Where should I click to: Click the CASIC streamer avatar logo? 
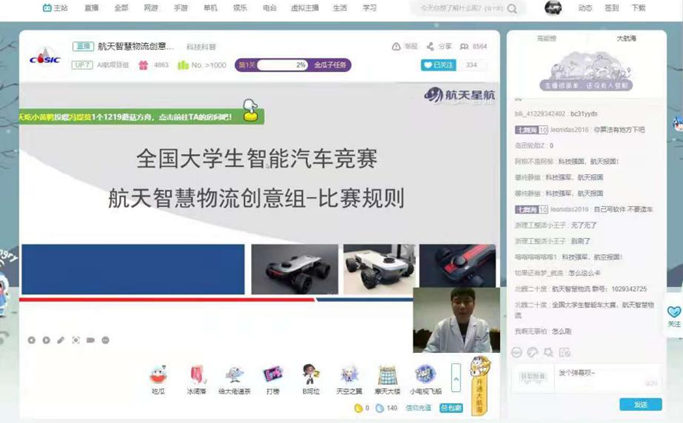point(45,57)
